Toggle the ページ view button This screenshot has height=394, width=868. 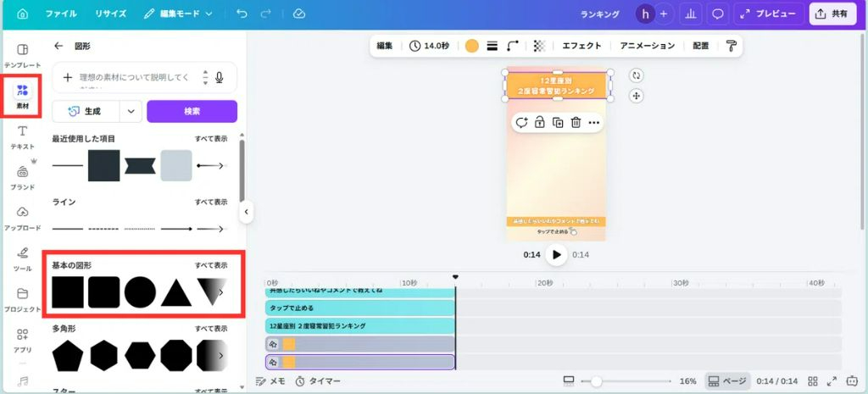tap(727, 381)
